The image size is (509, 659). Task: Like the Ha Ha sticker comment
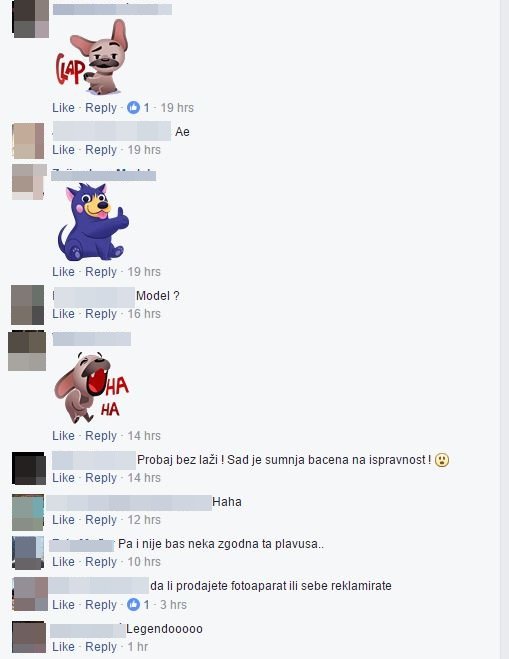[63, 435]
